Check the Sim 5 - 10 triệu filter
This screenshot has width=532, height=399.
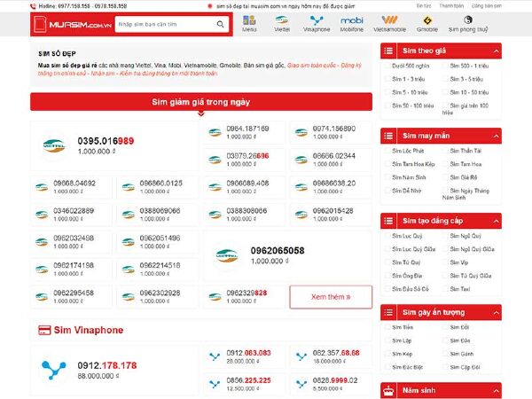pyautogui.click(x=387, y=92)
